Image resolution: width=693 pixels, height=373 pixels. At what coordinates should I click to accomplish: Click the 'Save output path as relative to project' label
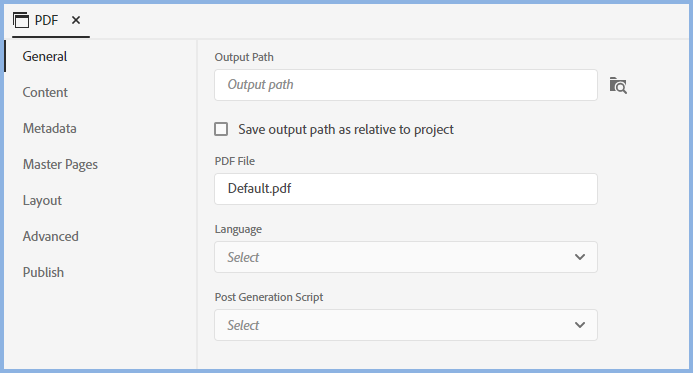click(346, 129)
